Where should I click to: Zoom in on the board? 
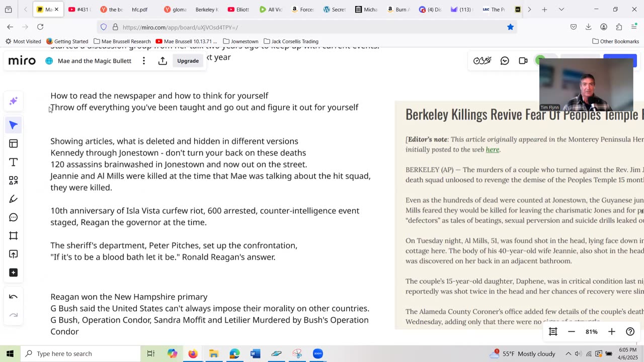click(612, 332)
